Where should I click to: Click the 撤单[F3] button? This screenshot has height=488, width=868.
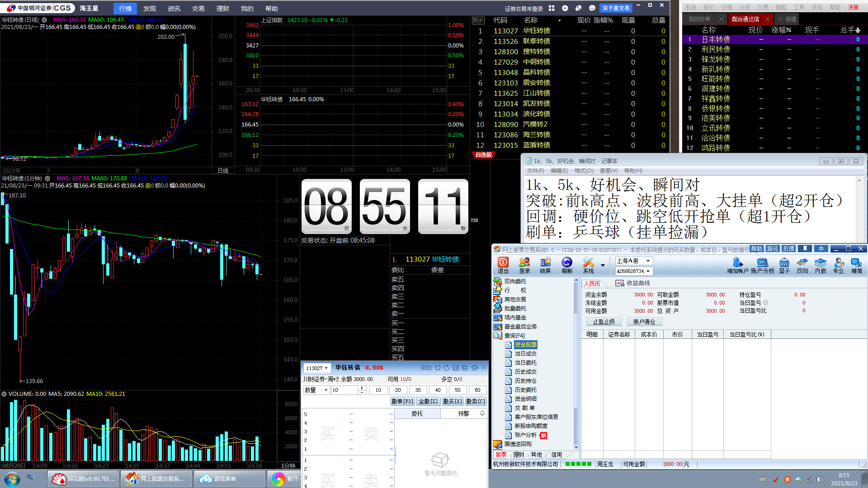coord(402,401)
